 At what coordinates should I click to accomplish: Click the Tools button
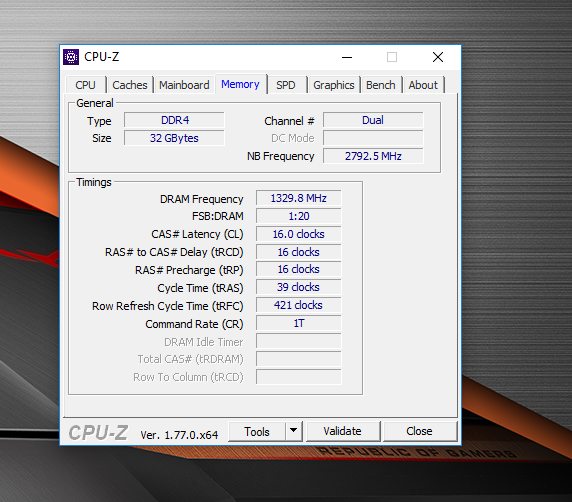point(257,432)
